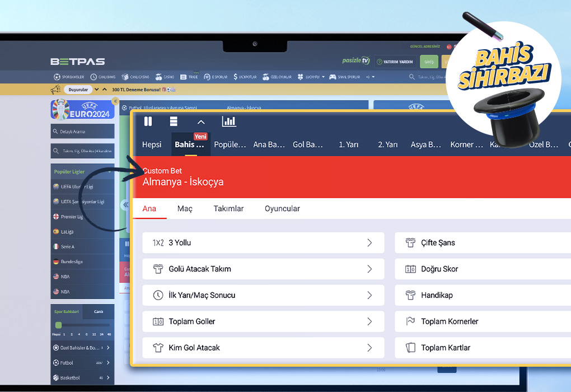Select the Spor Bahisleri toggle in sidebar
571x392 pixels.
click(x=67, y=311)
